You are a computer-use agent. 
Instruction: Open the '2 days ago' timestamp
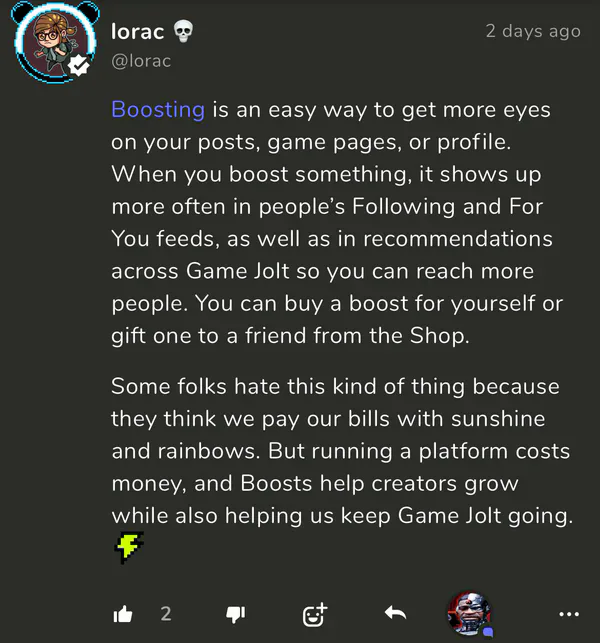(x=532, y=31)
